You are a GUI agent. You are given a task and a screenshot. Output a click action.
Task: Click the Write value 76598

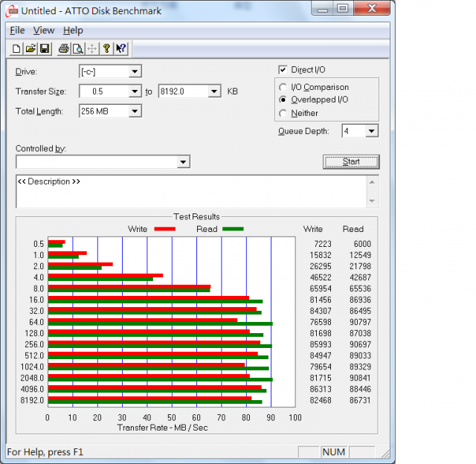321,322
